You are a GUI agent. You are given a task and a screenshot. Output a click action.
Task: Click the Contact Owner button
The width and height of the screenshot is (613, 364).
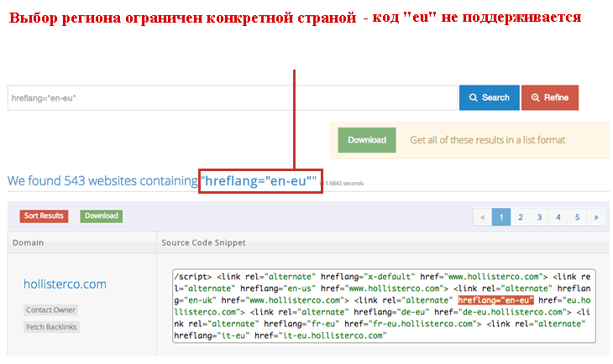point(50,309)
